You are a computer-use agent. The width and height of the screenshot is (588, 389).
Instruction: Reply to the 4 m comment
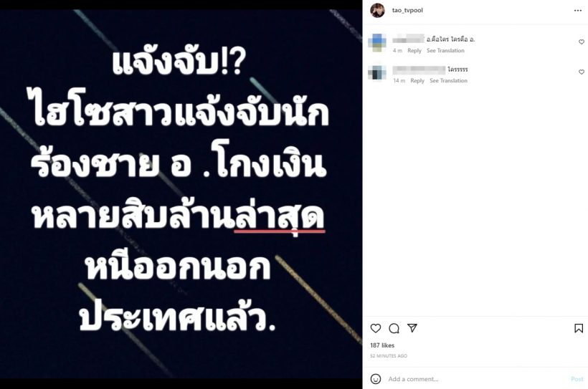414,51
